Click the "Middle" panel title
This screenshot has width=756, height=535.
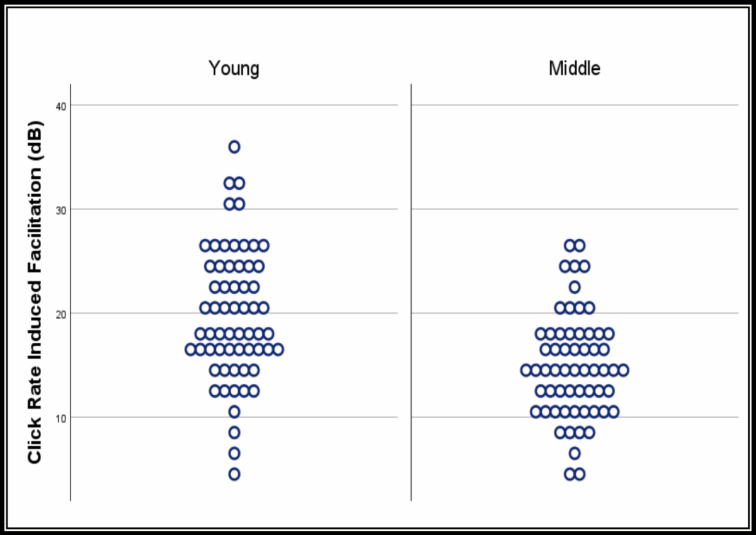pos(574,68)
